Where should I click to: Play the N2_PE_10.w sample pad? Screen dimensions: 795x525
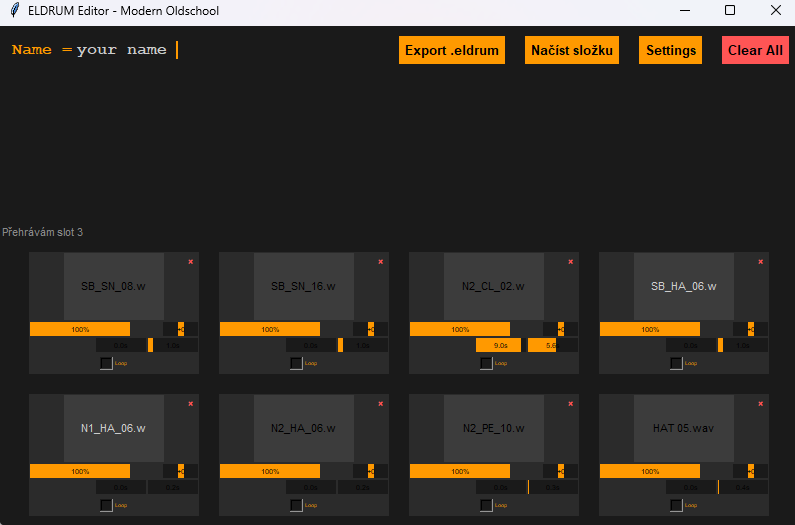(494, 429)
